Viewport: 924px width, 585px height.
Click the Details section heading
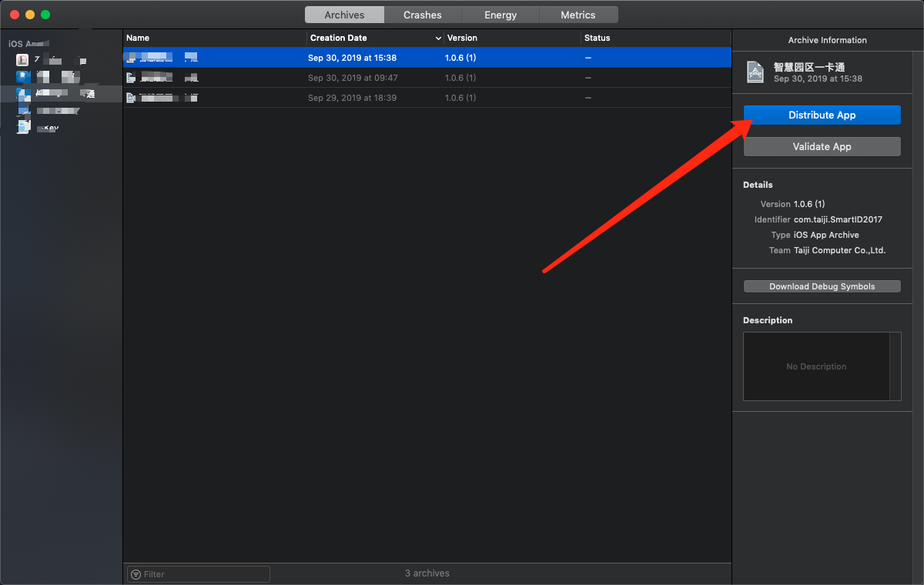[x=758, y=185]
